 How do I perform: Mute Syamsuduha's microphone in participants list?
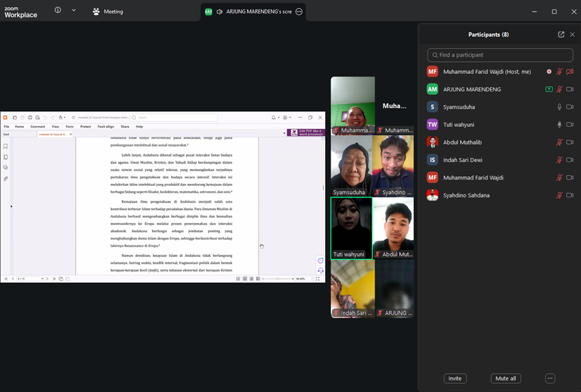click(559, 107)
